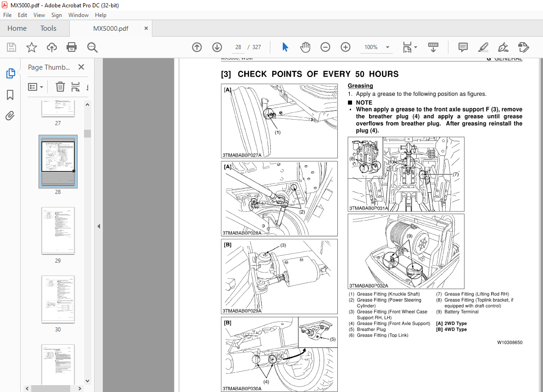The height and width of the screenshot is (392, 543).
Task: Open the Edit menu
Action: 22,15
